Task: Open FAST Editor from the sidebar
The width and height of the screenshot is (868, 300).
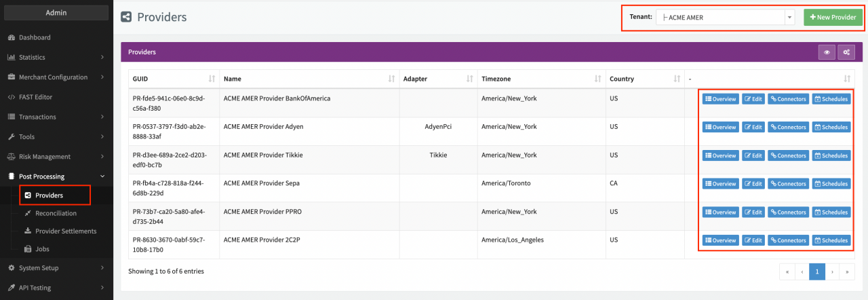Action: tap(35, 97)
